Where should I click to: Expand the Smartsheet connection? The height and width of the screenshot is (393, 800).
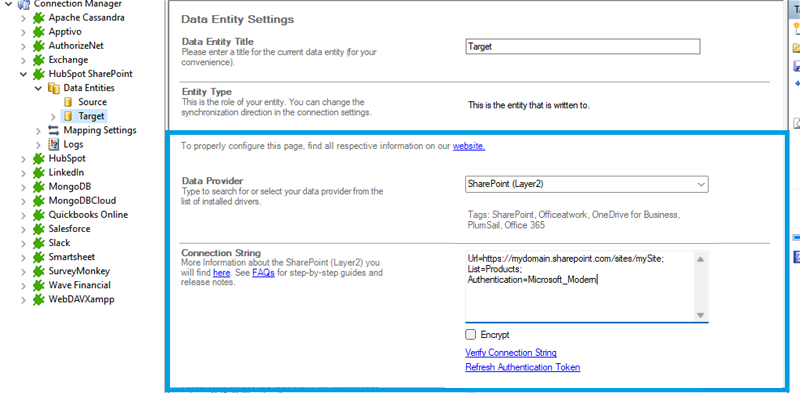coord(23,257)
